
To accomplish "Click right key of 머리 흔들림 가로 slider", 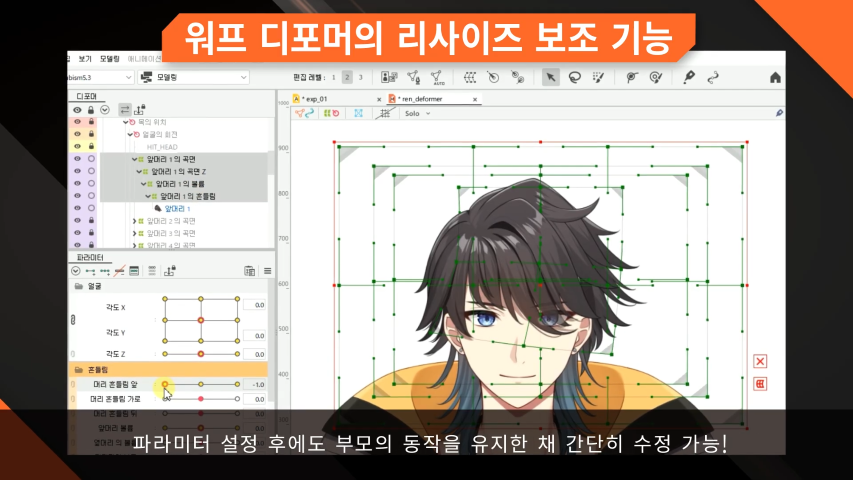I will point(237,399).
